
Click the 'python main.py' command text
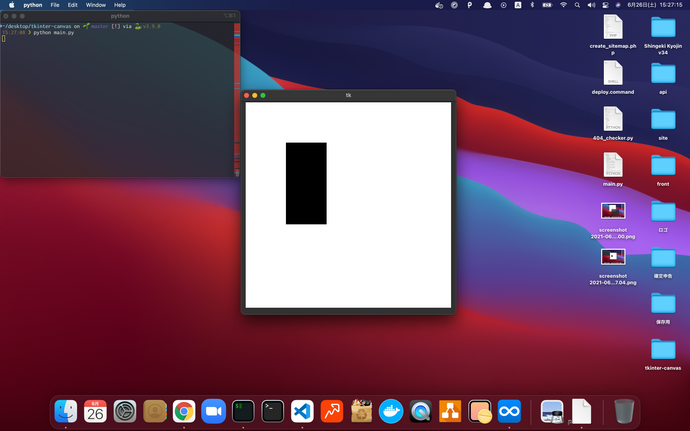click(54, 33)
